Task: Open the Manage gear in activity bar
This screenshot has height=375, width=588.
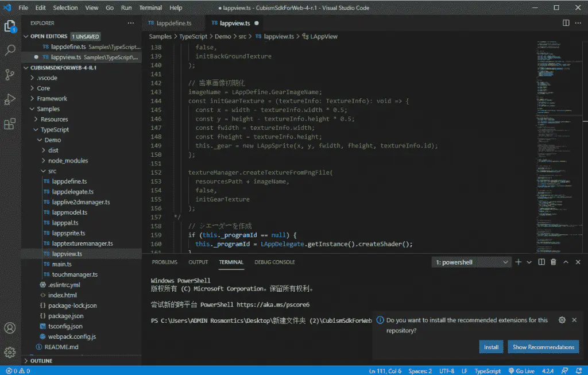Action: coord(10,352)
